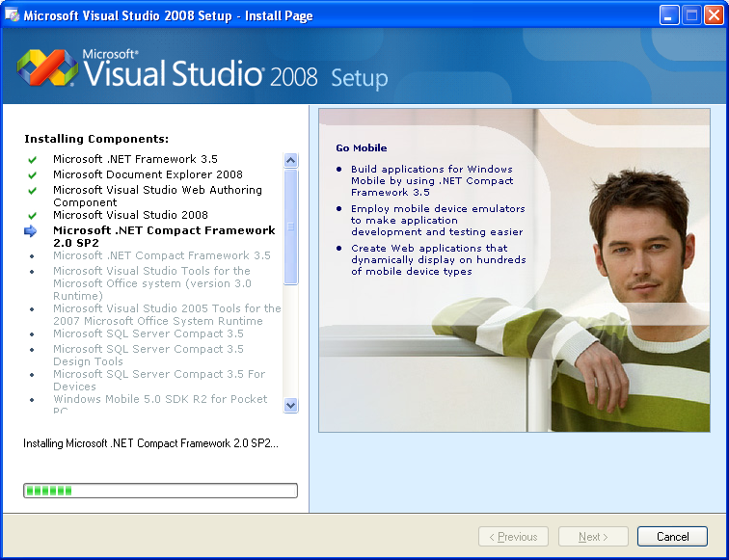The image size is (729, 560).
Task: Select the pending .NET Compact Framework 3.5 entry
Action: (162, 255)
